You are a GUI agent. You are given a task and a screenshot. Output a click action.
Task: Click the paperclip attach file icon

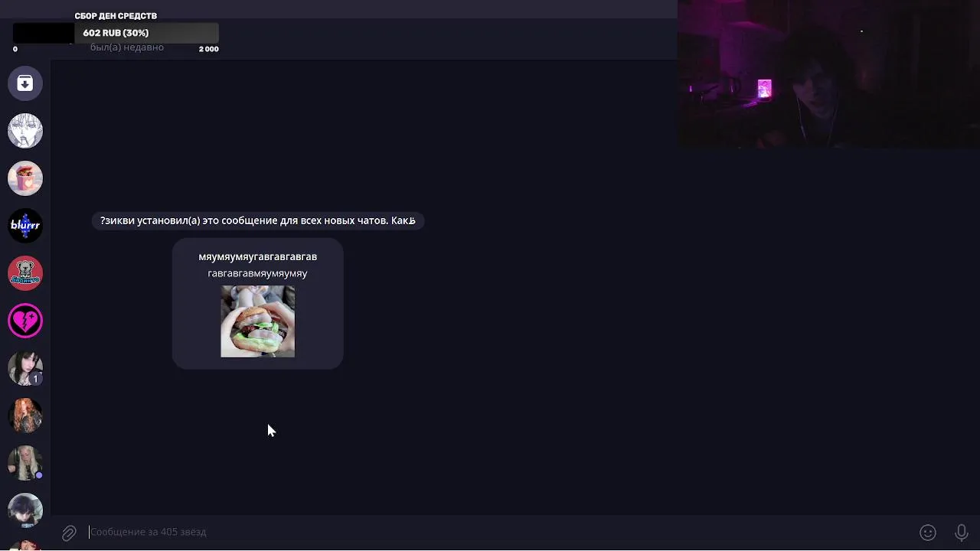[x=69, y=533]
